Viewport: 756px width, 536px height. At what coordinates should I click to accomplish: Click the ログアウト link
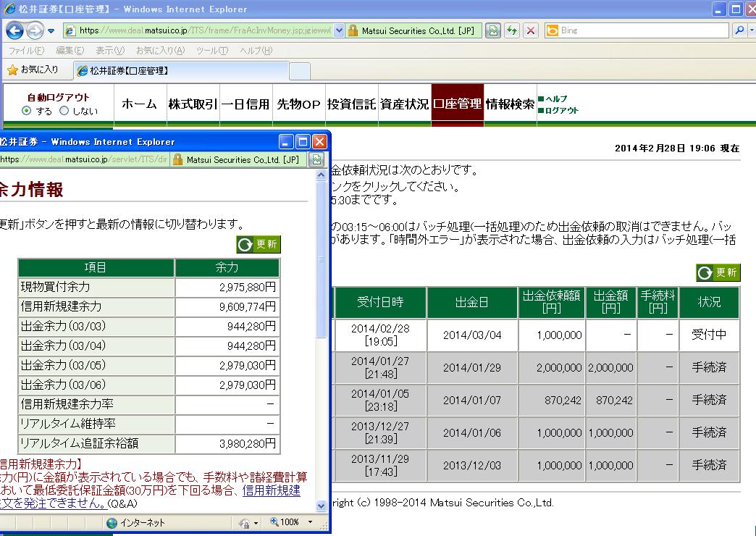tap(561, 110)
